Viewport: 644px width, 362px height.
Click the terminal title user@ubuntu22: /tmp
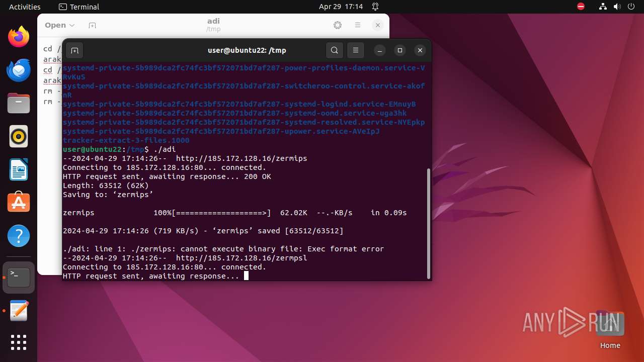coord(247,50)
